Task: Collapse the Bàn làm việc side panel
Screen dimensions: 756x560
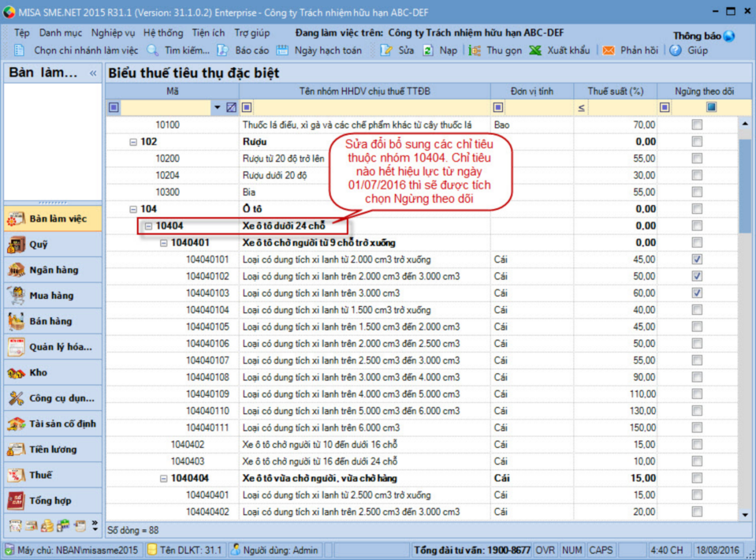Action: (x=93, y=73)
